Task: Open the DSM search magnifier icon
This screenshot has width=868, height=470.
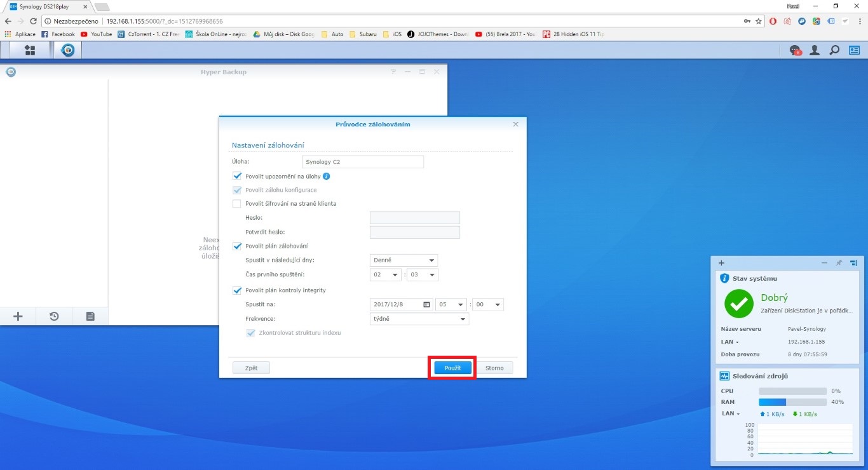Action: click(835, 50)
